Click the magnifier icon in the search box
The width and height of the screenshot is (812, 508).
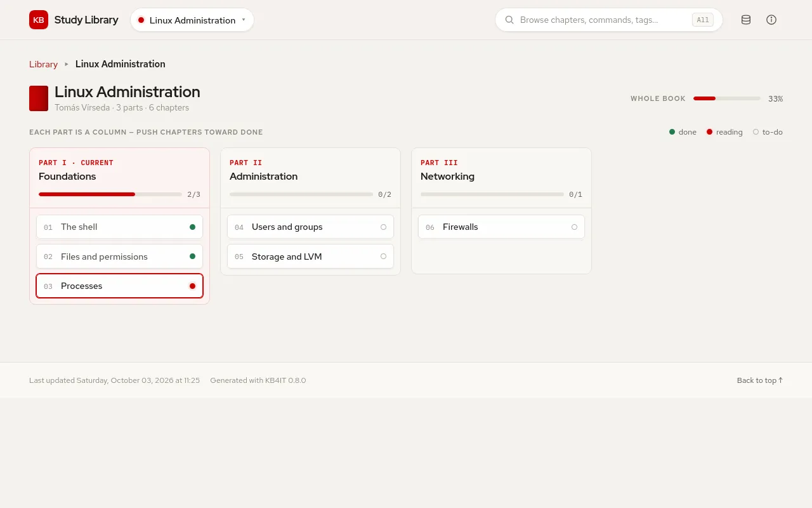pos(509,20)
